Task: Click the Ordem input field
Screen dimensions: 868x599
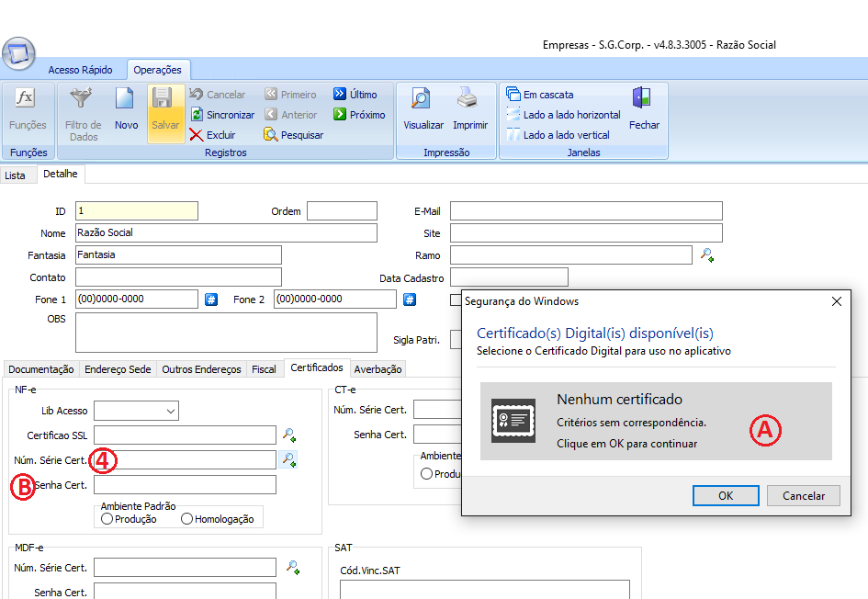Action: [342, 211]
